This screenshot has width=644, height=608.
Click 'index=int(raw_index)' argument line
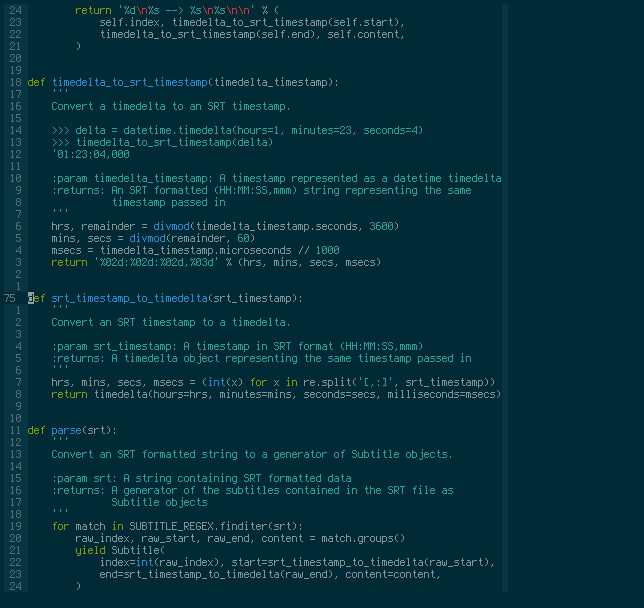coord(297,562)
